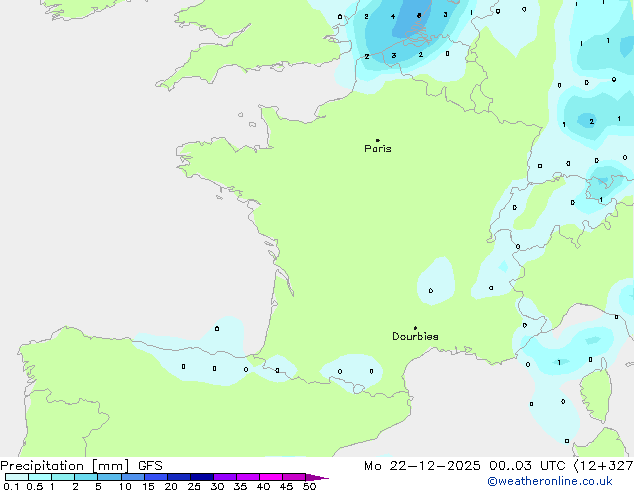Click the GFS model label
Screen dimensions: 634x490
click(150, 466)
